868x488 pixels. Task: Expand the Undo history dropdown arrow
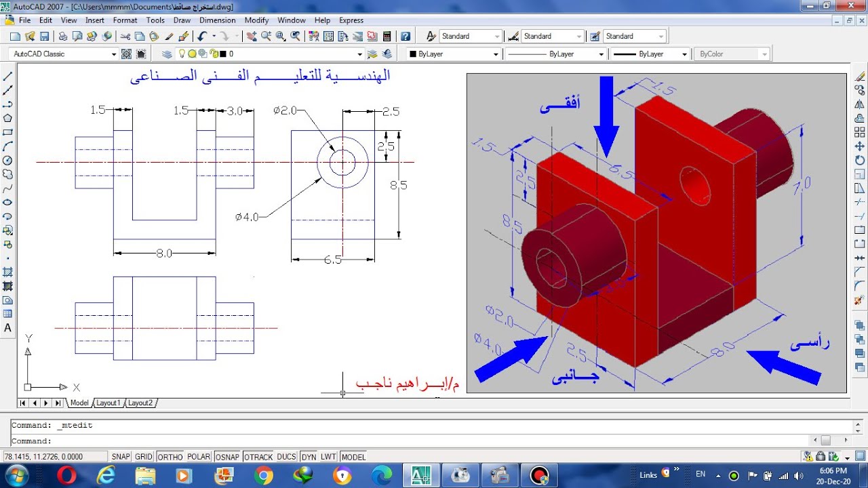pos(214,36)
